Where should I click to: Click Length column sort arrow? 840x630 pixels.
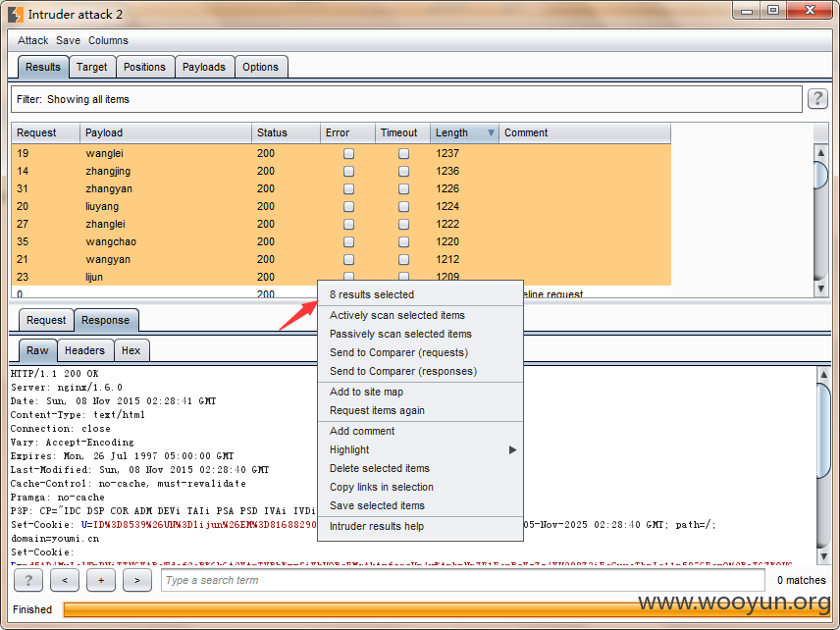(x=491, y=132)
